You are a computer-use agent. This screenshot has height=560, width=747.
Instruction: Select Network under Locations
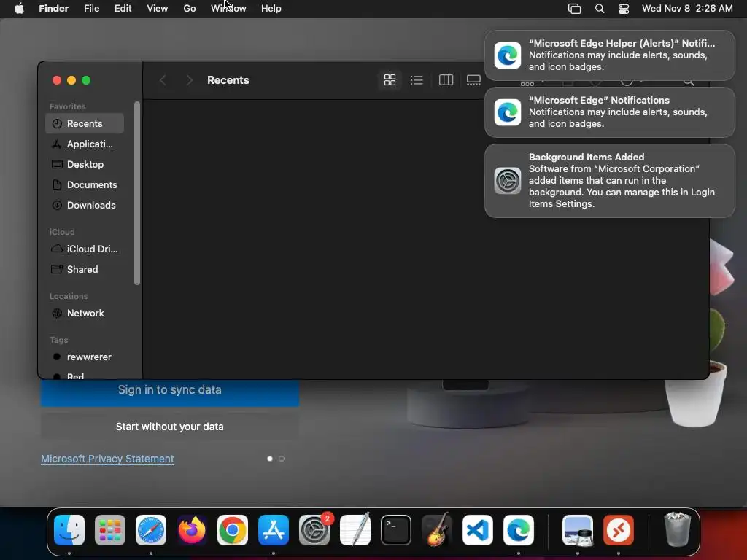85,314
